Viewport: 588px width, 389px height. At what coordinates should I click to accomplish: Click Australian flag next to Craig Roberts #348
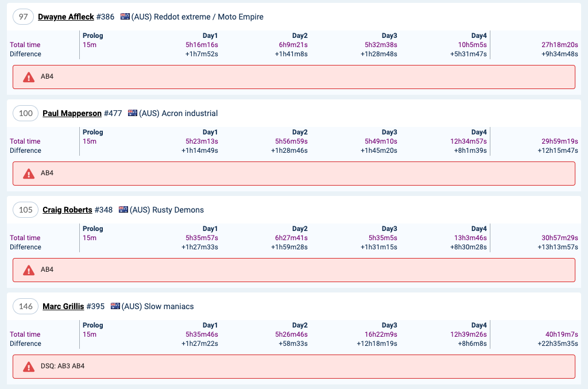coord(123,210)
